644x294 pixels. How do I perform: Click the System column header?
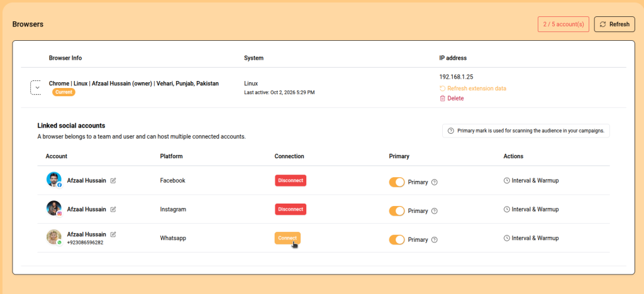tap(254, 58)
